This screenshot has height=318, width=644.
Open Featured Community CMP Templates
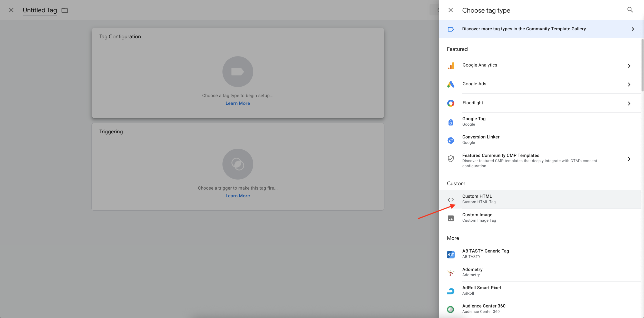coord(540,161)
